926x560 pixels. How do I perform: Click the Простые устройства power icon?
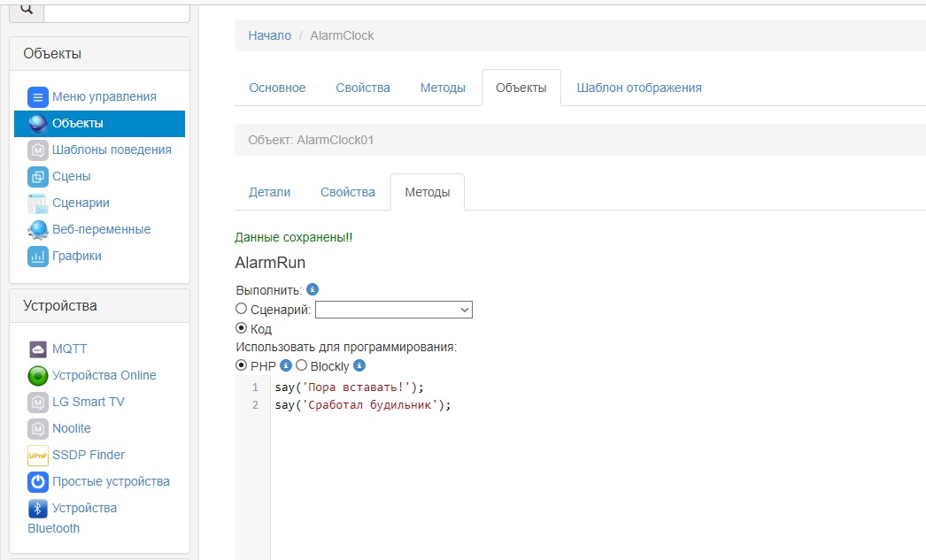coord(37,482)
